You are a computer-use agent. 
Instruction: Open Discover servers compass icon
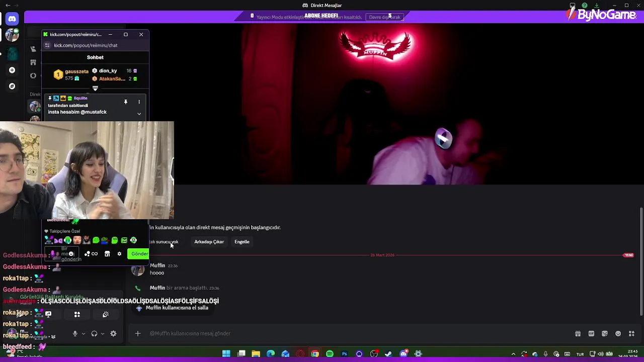tap(12, 86)
